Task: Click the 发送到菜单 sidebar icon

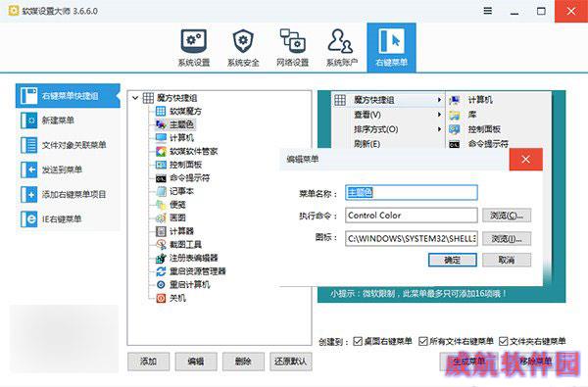Action: tap(28, 169)
